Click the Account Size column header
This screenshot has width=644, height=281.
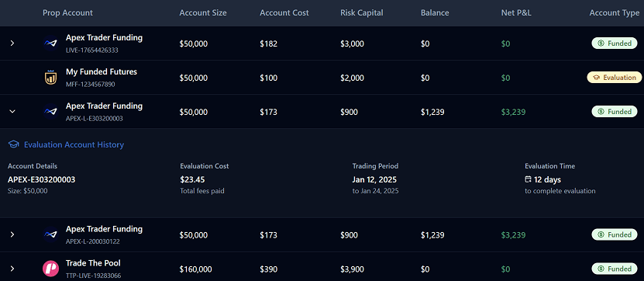click(203, 12)
